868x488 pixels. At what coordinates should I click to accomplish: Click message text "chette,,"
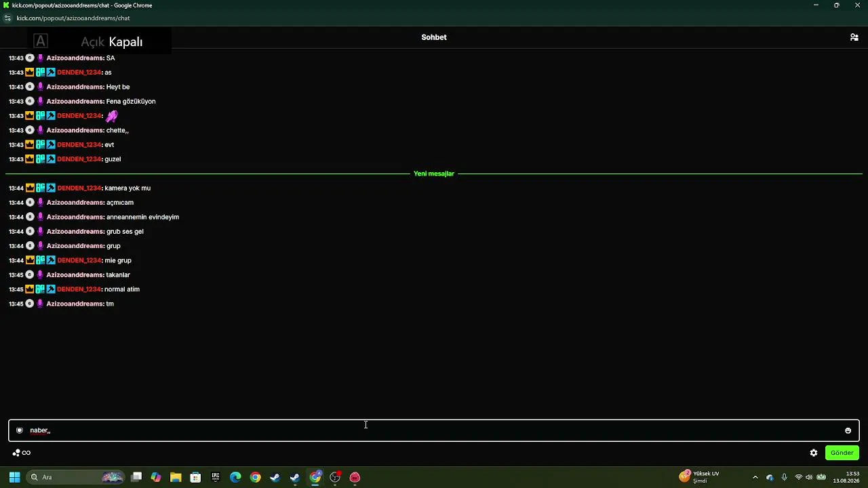(117, 130)
